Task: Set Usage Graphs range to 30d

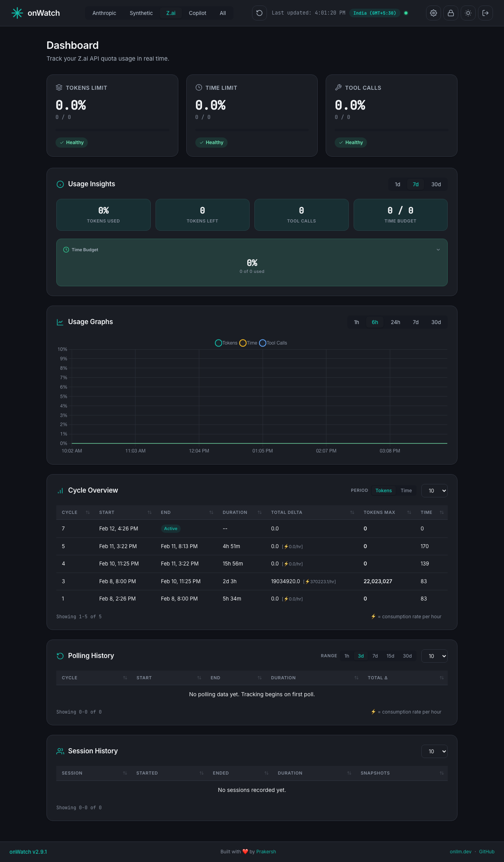Action: click(x=436, y=322)
